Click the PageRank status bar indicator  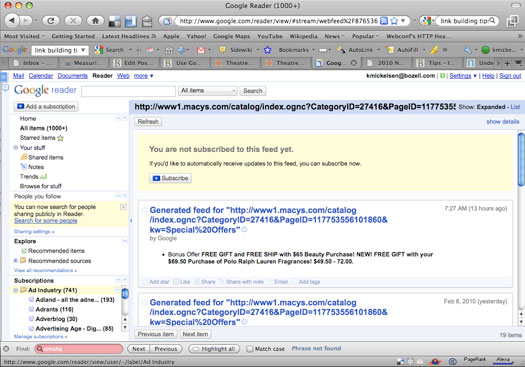point(474,360)
